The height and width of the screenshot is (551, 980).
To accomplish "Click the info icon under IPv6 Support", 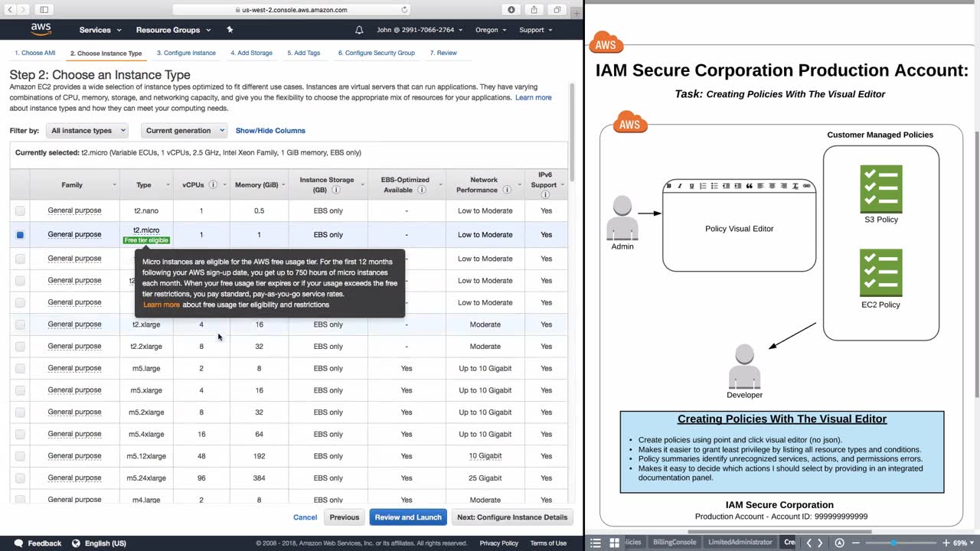I will pyautogui.click(x=545, y=195).
